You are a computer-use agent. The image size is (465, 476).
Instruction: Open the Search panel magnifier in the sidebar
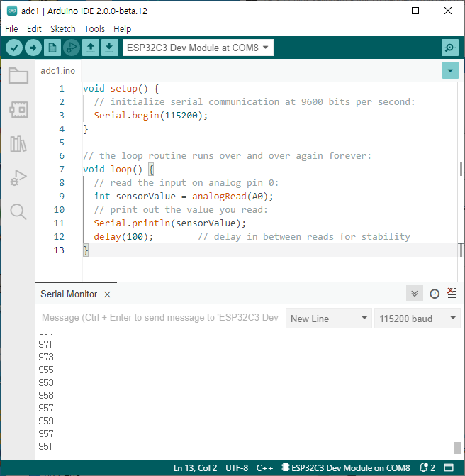(x=18, y=211)
